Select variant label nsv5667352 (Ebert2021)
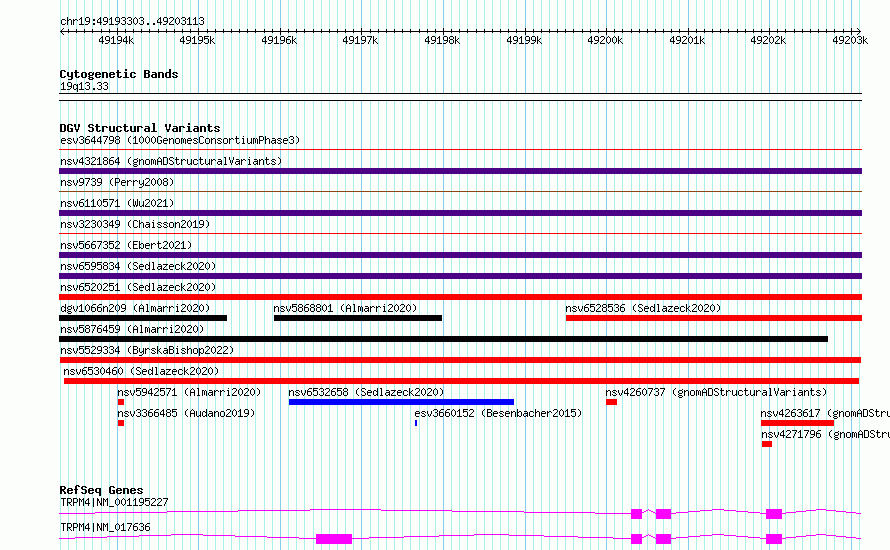The image size is (890, 550). pyautogui.click(x=126, y=245)
